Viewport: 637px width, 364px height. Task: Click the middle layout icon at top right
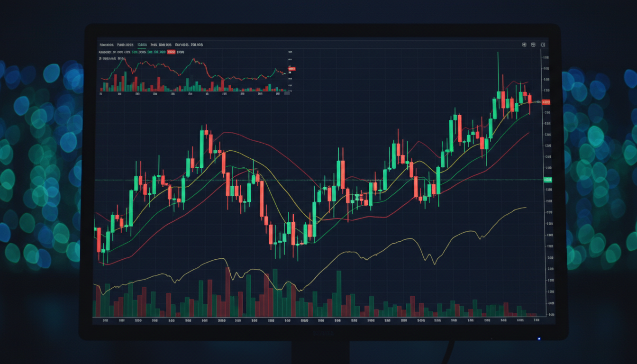(x=533, y=45)
